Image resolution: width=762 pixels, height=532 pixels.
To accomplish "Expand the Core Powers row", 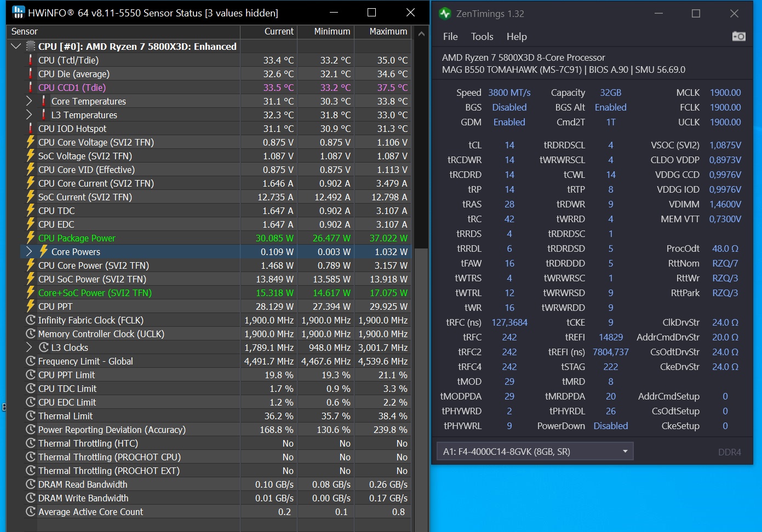I will click(x=29, y=252).
